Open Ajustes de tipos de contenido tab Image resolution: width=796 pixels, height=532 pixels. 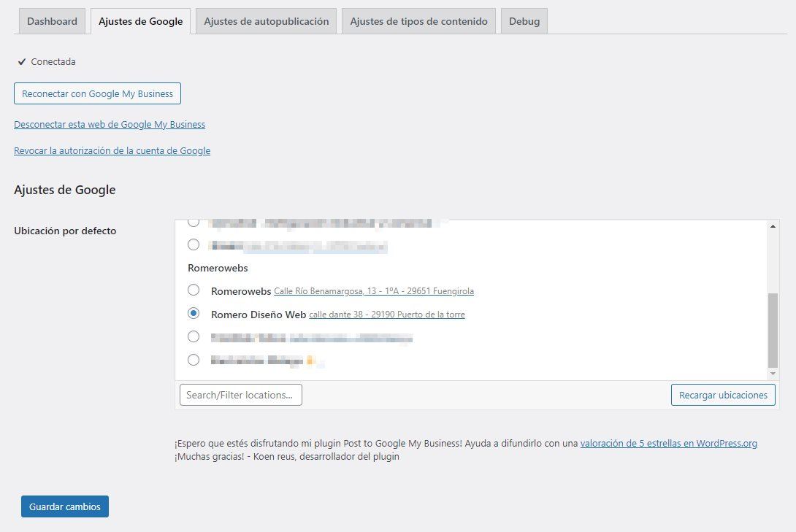[418, 21]
